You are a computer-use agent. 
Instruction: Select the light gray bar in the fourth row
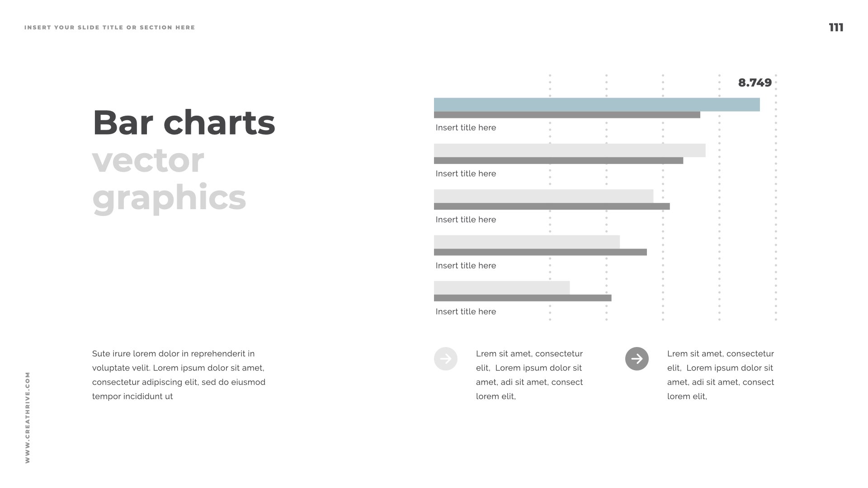[527, 242]
